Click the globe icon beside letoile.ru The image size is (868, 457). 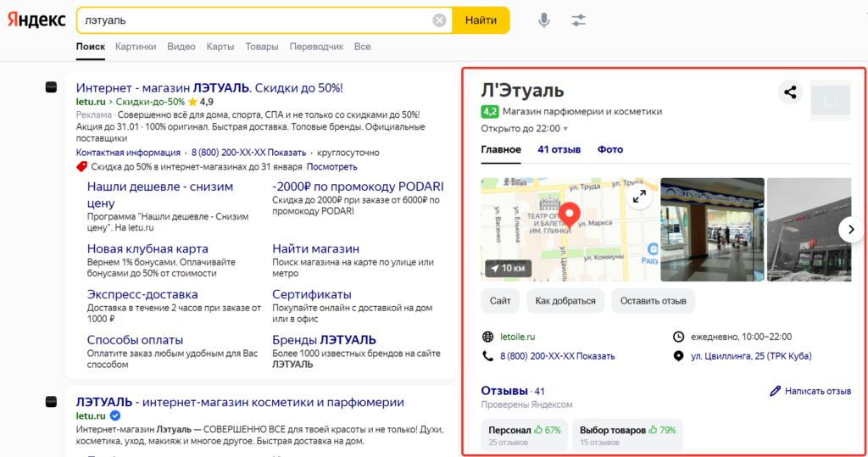click(x=487, y=337)
